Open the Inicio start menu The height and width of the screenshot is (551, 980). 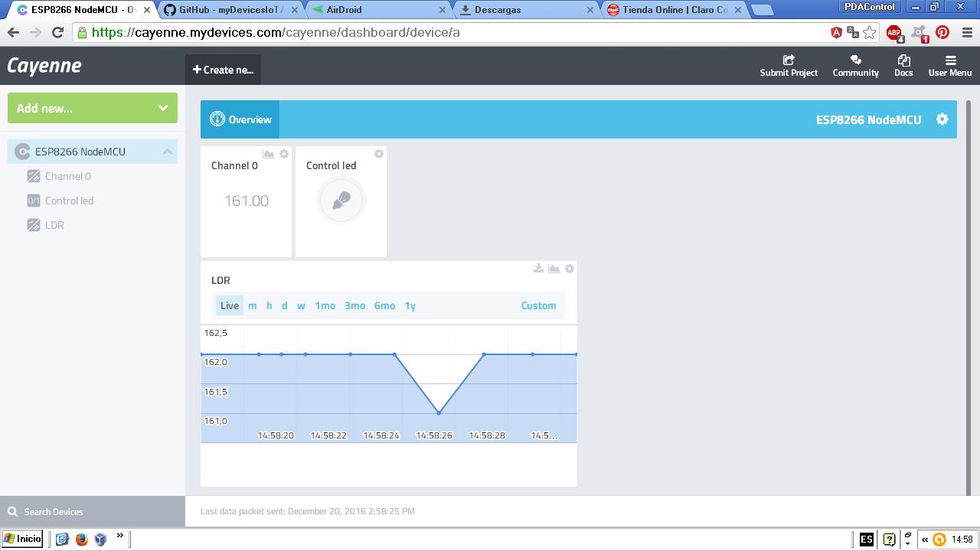(22, 539)
